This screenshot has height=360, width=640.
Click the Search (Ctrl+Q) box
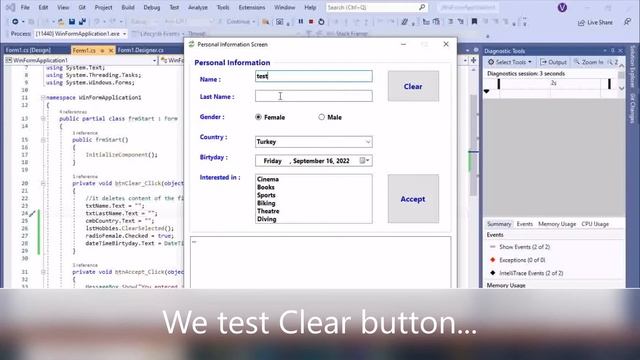(376, 7)
